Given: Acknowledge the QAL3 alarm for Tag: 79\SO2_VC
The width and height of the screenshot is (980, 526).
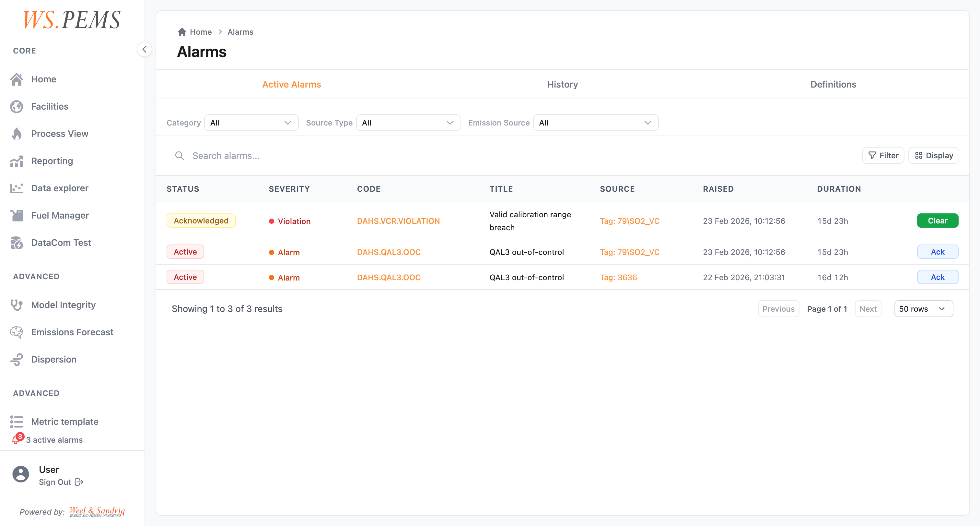Looking at the screenshot, I should (x=938, y=252).
